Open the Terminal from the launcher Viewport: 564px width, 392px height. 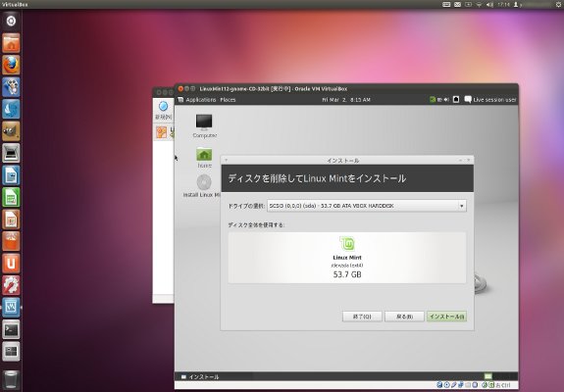(x=11, y=329)
